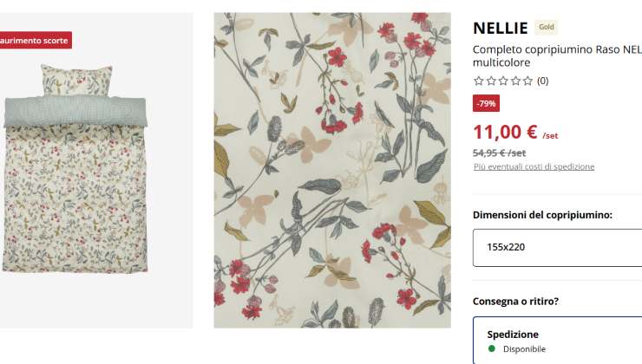Image resolution: width=642 pixels, height=364 pixels.
Task: Open the (0) reviews count link
Action: (x=543, y=81)
